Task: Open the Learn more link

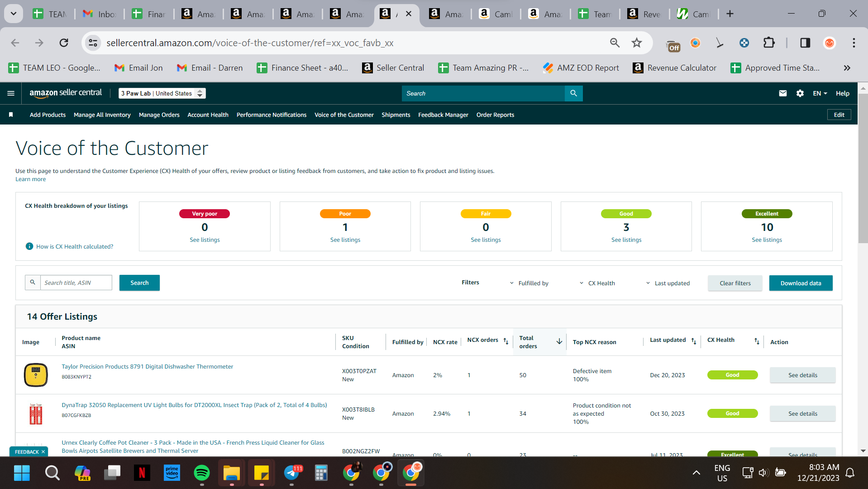Action: pos(31,179)
